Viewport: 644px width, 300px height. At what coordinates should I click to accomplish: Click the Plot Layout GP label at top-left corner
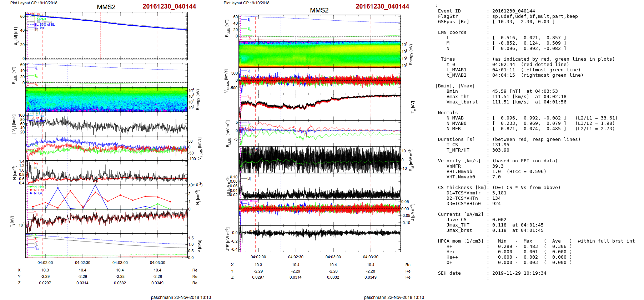click(x=34, y=3)
